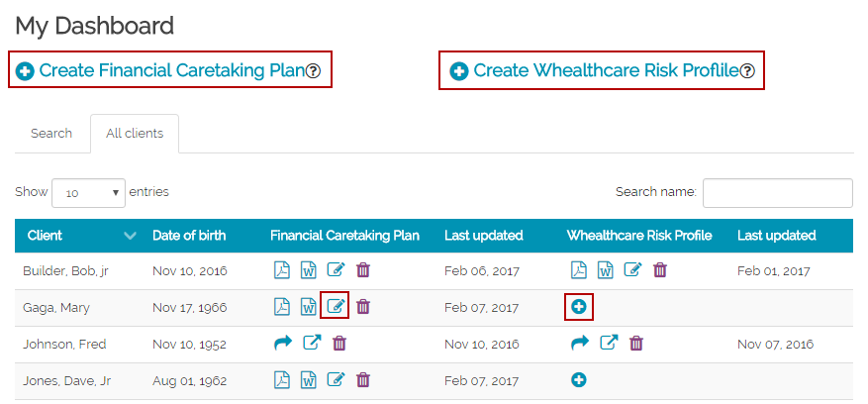Open Fred Johnson's Risk Profile in new window

610,344
